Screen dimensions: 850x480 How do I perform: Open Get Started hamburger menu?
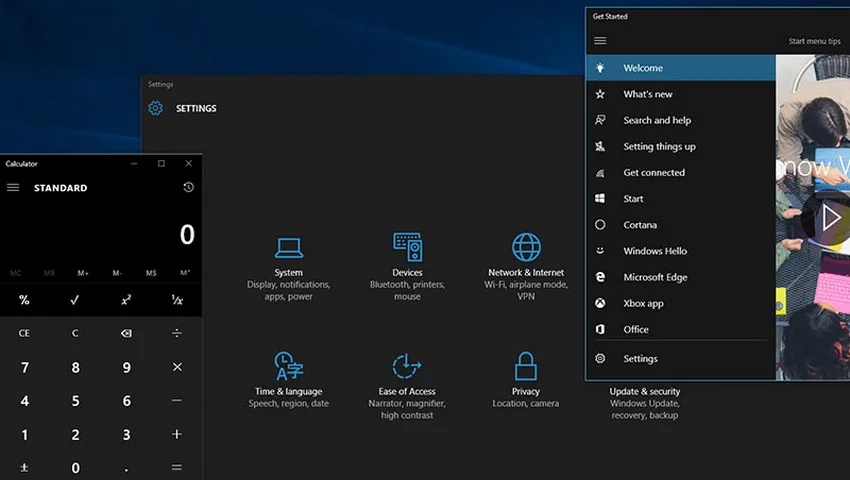pyautogui.click(x=600, y=41)
